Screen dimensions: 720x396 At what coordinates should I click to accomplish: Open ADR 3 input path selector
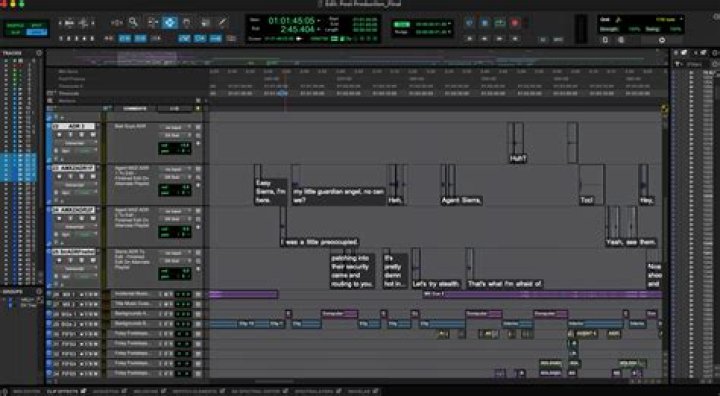point(173,127)
